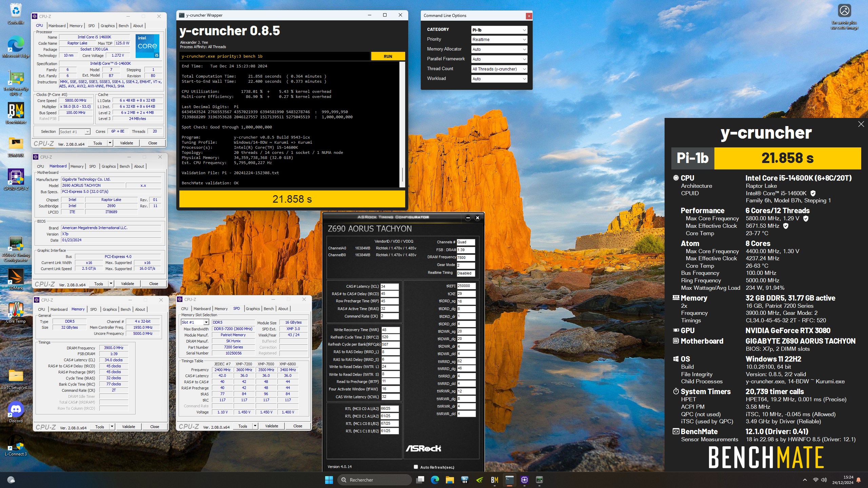This screenshot has width=868, height=488.
Task: Click the BenchMate BM taskbar icon
Action: click(x=495, y=480)
